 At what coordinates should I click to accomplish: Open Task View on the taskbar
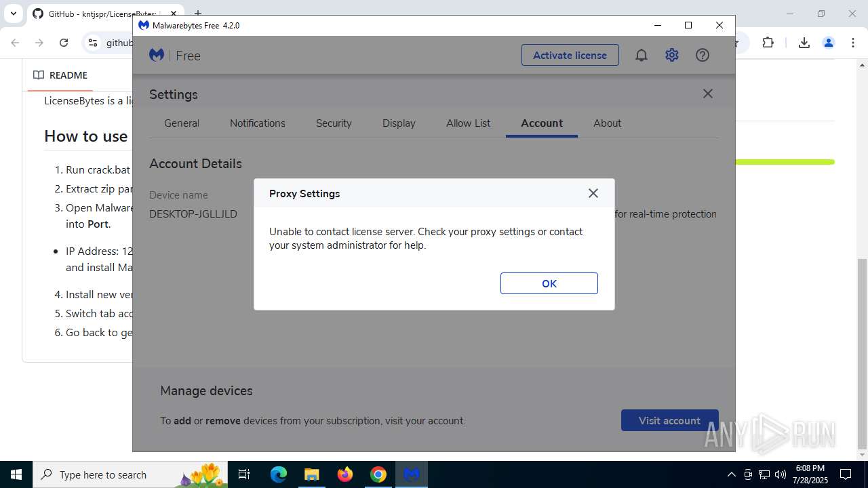(245, 474)
